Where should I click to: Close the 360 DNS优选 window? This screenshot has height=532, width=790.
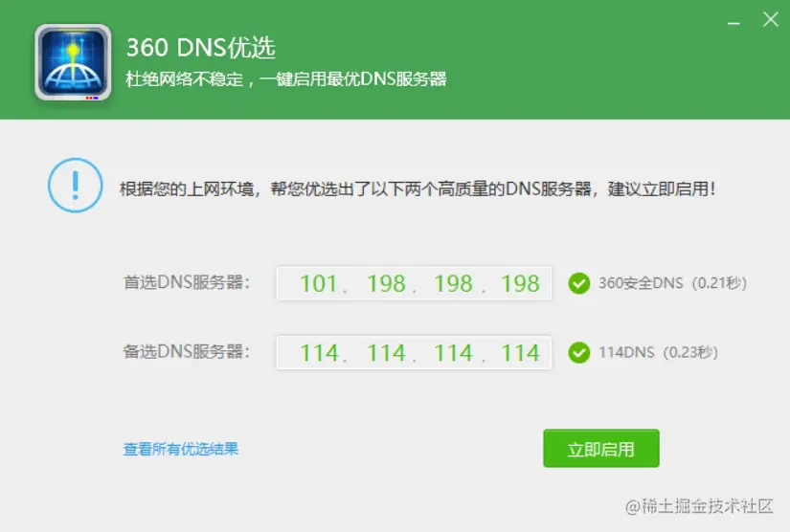(x=770, y=20)
